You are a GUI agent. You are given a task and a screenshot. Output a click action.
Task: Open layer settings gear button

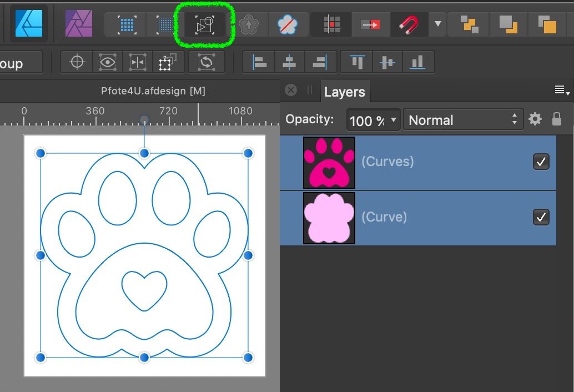coord(535,119)
